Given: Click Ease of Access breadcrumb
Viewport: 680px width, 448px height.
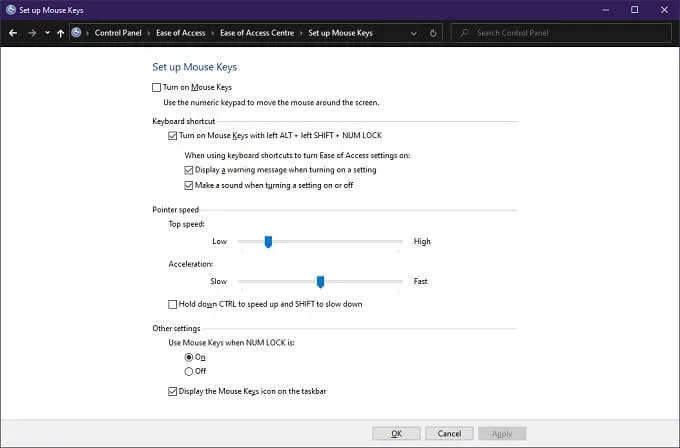Looking at the screenshot, I should (180, 33).
